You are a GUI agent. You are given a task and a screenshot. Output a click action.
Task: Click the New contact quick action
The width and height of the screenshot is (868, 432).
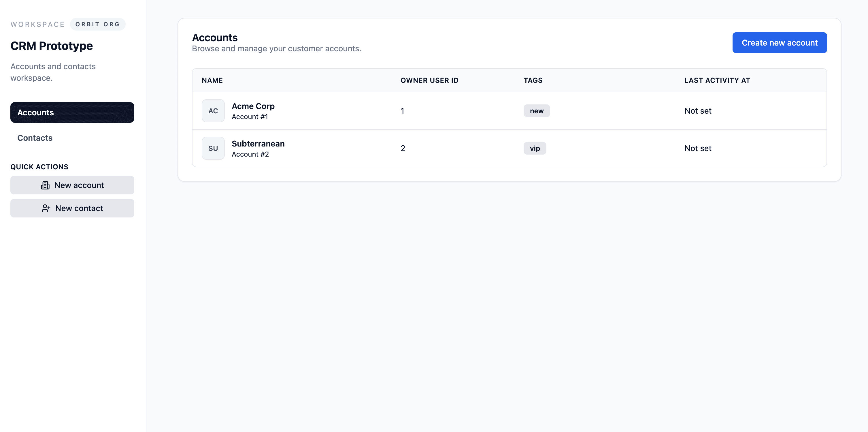click(x=72, y=208)
